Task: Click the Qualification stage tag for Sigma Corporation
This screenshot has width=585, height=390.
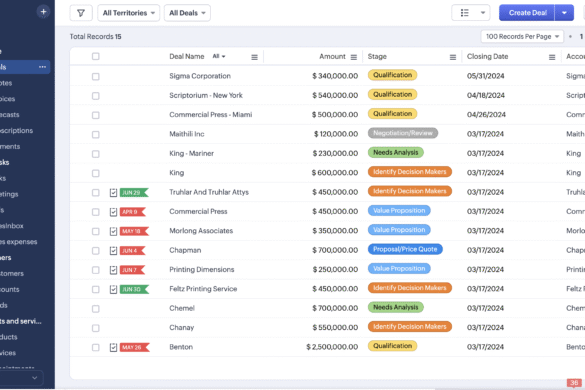Action: 392,75
